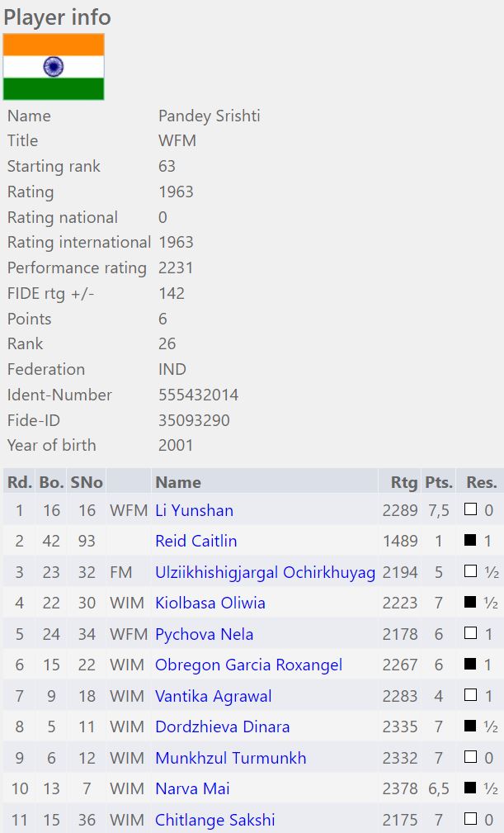Screen dimensions: 504x833
Task: Click the white piece icon in round 11
Action: pyautogui.click(x=471, y=820)
